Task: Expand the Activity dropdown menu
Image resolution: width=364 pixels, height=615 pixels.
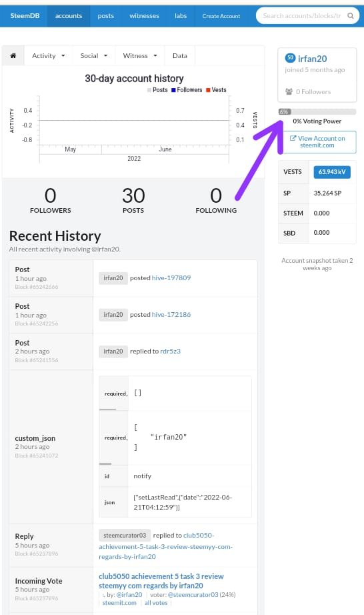Action: pyautogui.click(x=48, y=55)
